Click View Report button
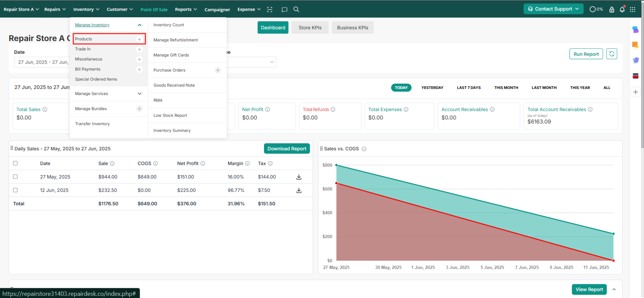The width and height of the screenshot is (644, 298). point(589,289)
